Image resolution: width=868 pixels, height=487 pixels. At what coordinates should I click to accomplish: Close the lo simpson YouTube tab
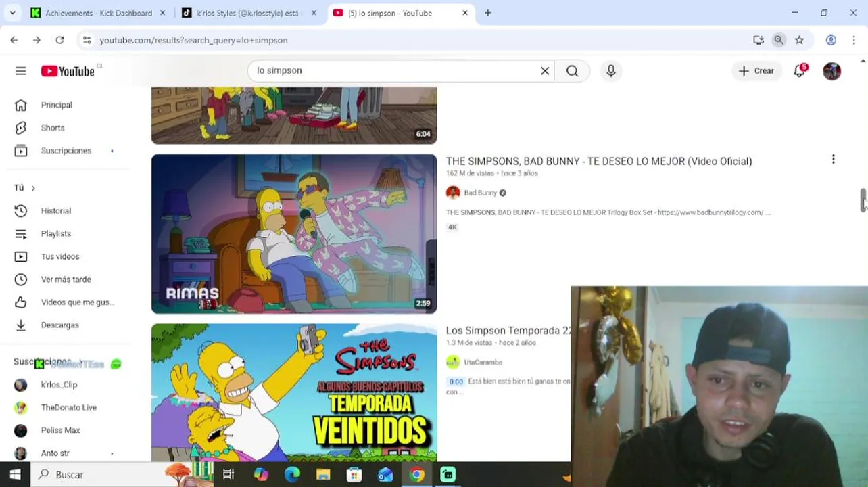465,13
